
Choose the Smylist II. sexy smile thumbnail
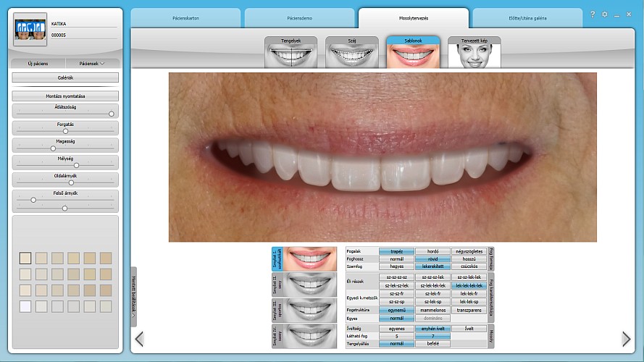tap(304, 285)
